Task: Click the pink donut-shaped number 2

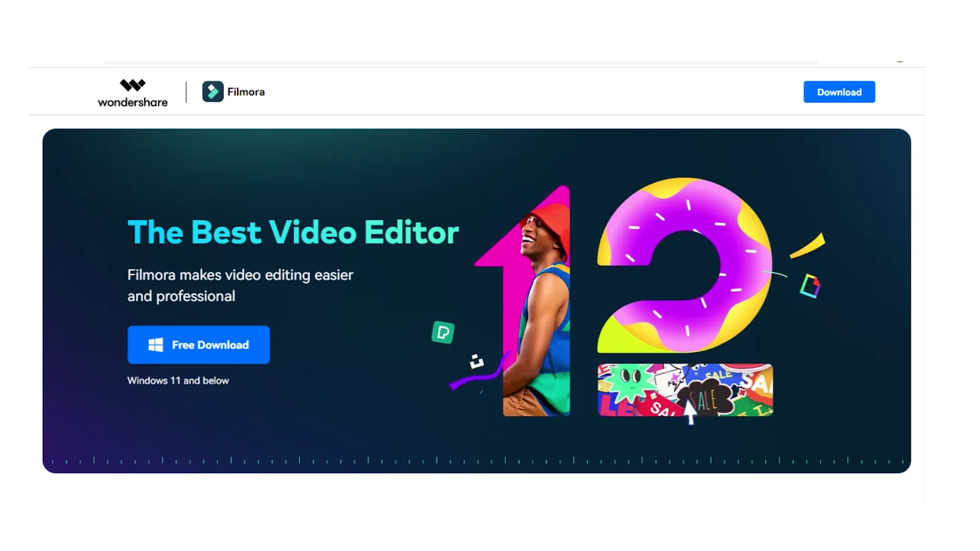Action: [684, 265]
